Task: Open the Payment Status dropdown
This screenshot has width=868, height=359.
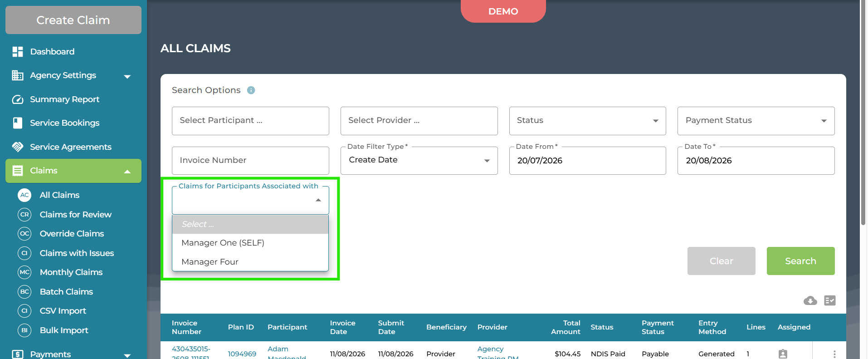Action: (756, 121)
